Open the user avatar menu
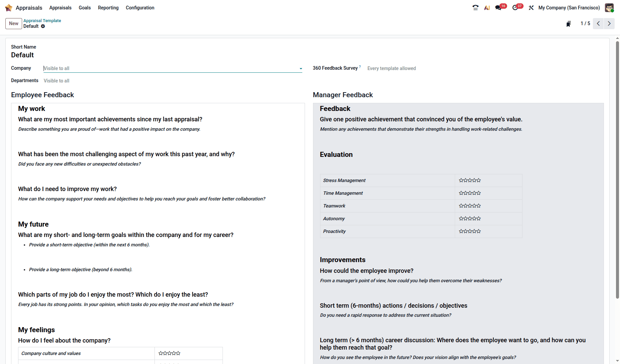Viewport: 620px width, 364px height. click(x=609, y=8)
